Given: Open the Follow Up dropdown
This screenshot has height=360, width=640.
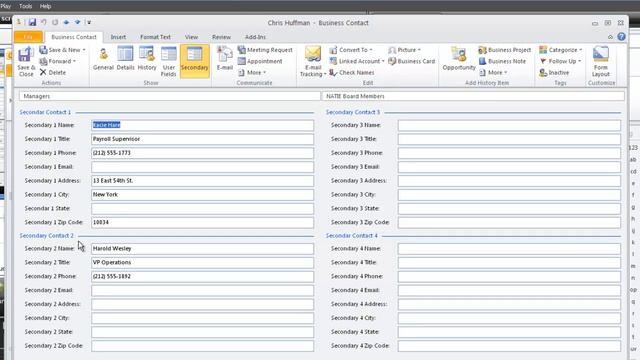Looking at the screenshot, I should pyautogui.click(x=560, y=61).
